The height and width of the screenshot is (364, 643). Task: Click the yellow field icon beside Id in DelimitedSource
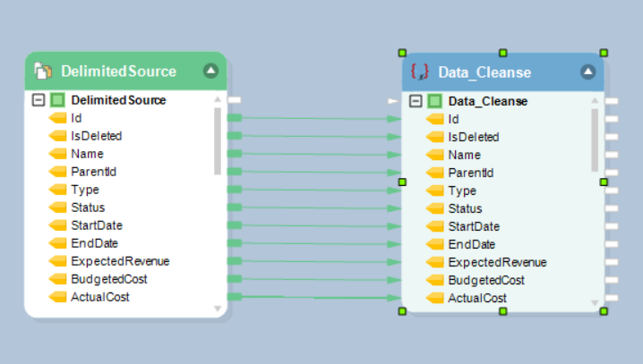coord(58,118)
